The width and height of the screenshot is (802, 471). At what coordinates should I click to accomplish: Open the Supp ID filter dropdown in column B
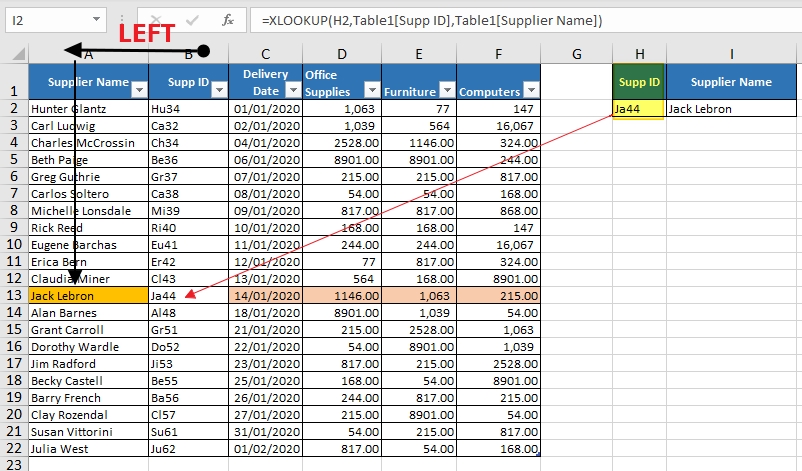[x=219, y=90]
